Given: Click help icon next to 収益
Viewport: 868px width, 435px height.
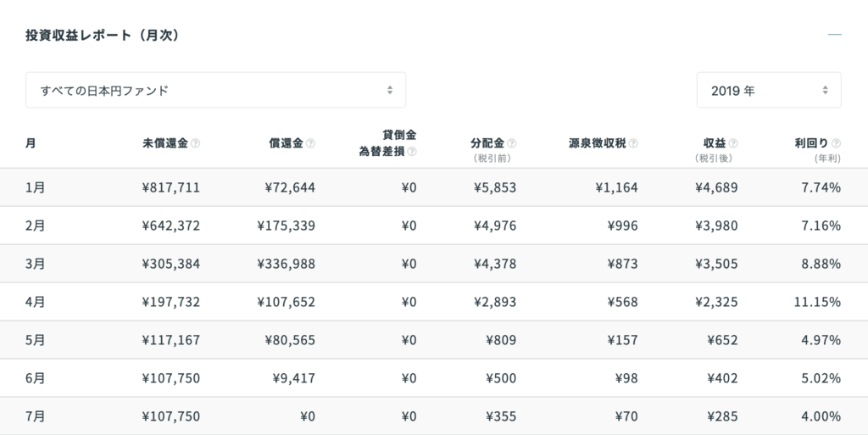Looking at the screenshot, I should pyautogui.click(x=733, y=143).
